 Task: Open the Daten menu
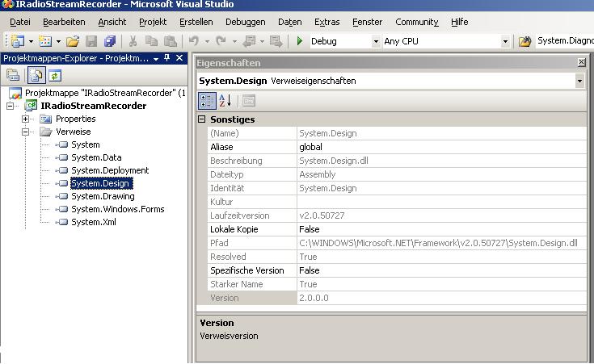(x=290, y=22)
